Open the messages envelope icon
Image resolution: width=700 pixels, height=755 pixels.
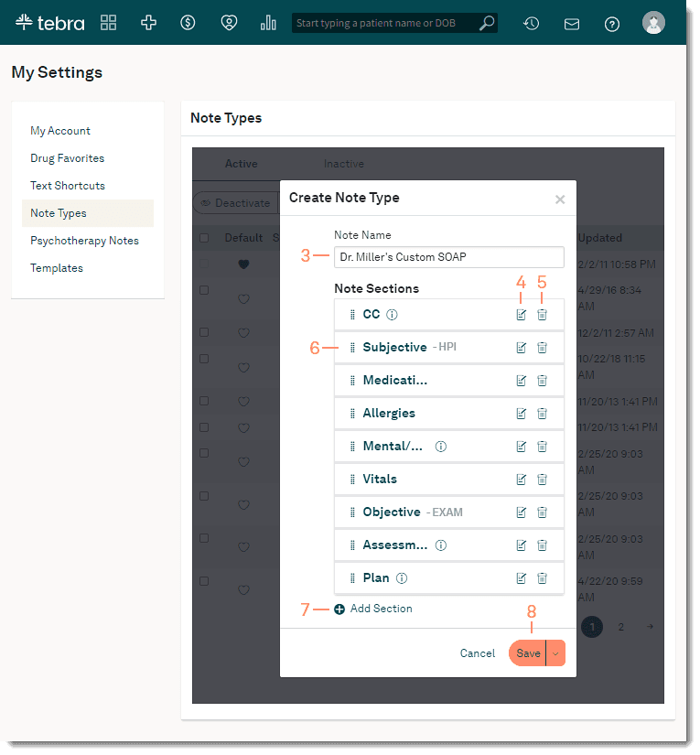point(572,24)
